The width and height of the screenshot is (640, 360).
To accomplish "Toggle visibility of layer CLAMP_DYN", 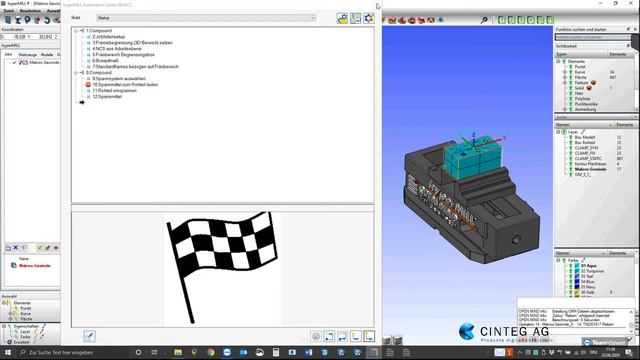I will tap(571, 148).
